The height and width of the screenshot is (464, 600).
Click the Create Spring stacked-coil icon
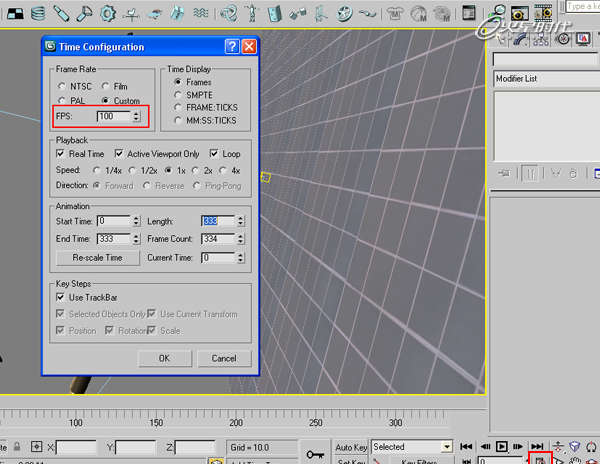(38, 14)
